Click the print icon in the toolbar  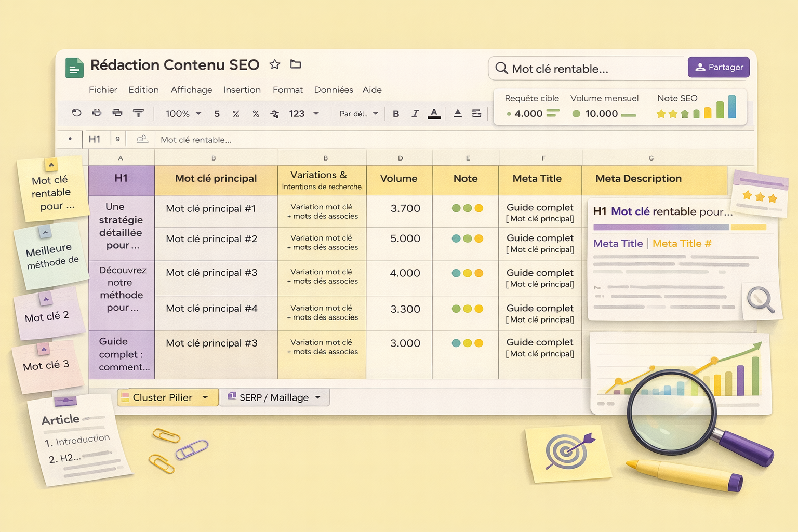click(117, 113)
